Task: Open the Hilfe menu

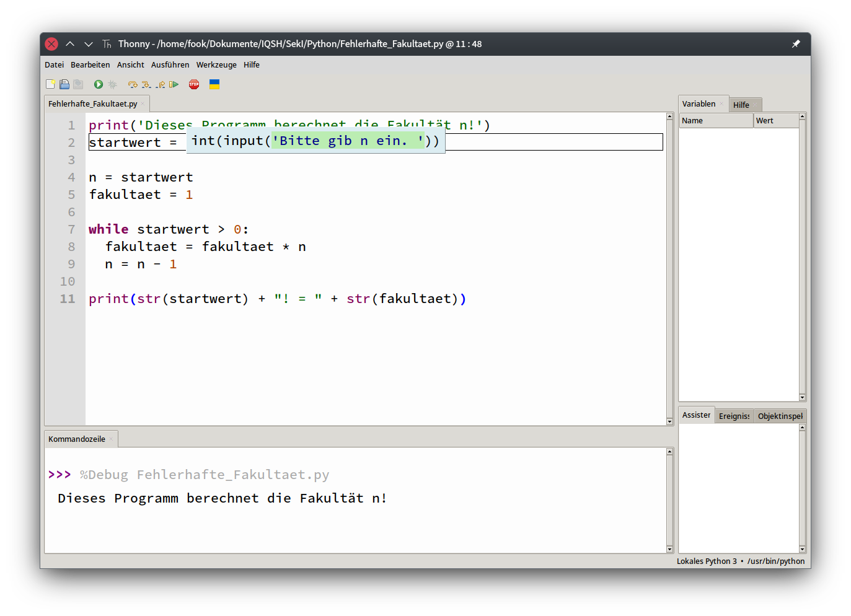Action: pos(251,65)
